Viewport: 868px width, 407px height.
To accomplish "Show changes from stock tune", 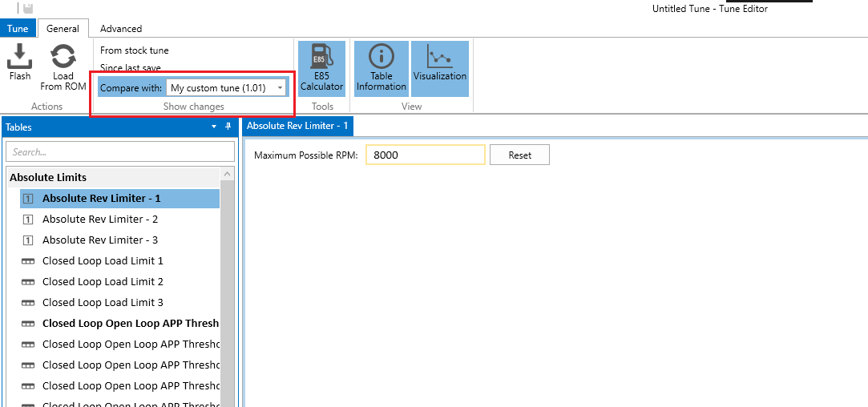I will 135,50.
